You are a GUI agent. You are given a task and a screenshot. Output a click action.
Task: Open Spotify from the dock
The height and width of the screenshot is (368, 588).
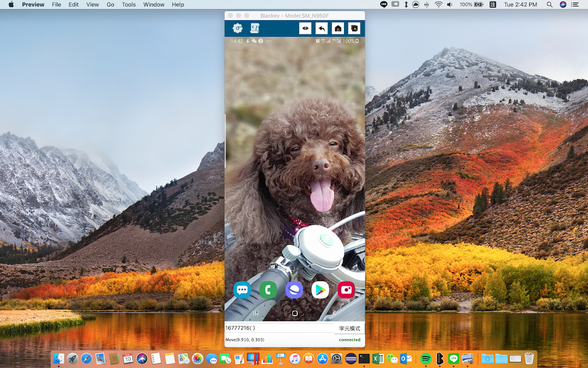click(426, 358)
